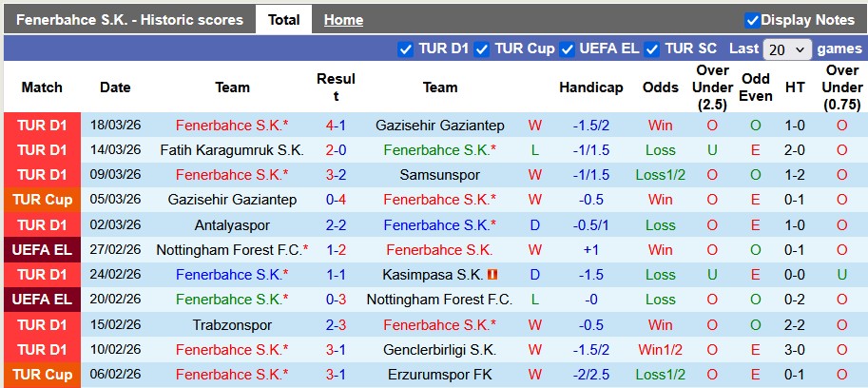Click the red card icon beside Kasimpasa S.K.

pyautogui.click(x=492, y=275)
